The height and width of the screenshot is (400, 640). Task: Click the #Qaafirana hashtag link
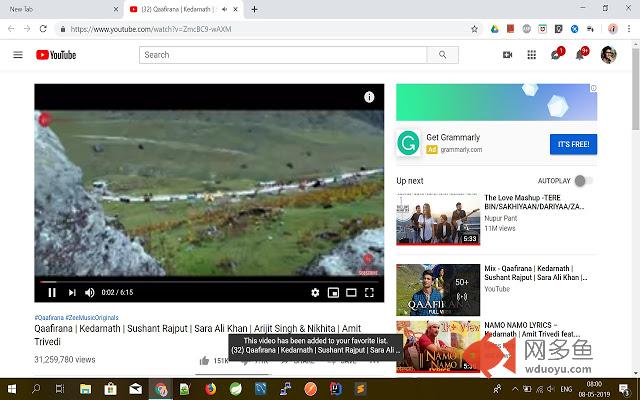pos(49,318)
